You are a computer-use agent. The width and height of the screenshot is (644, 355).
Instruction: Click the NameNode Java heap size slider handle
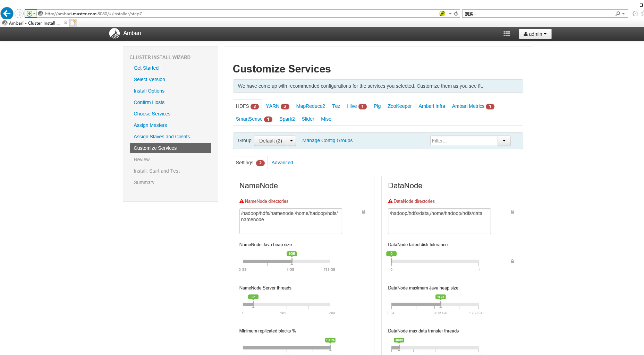292,261
